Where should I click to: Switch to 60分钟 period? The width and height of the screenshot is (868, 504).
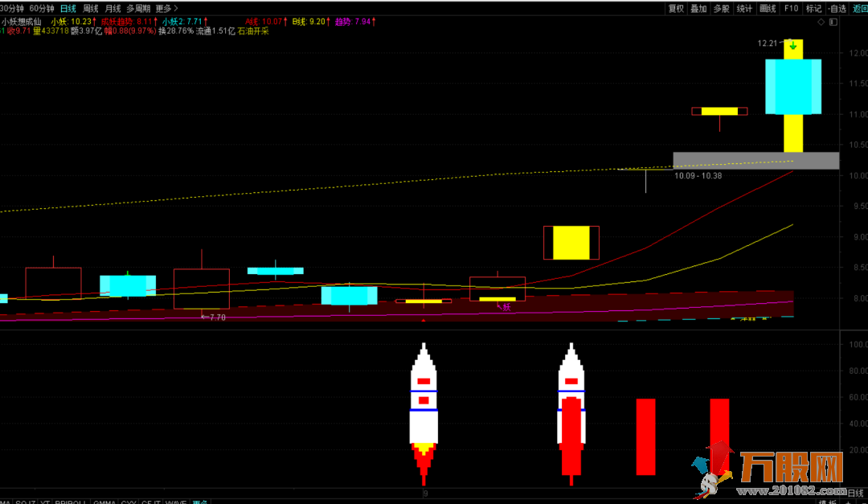tap(42, 8)
